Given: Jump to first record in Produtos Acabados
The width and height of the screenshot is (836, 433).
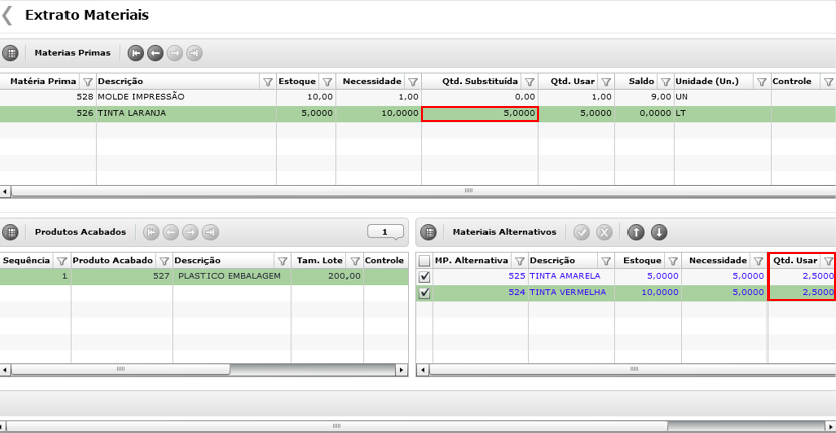Looking at the screenshot, I should 151,232.
